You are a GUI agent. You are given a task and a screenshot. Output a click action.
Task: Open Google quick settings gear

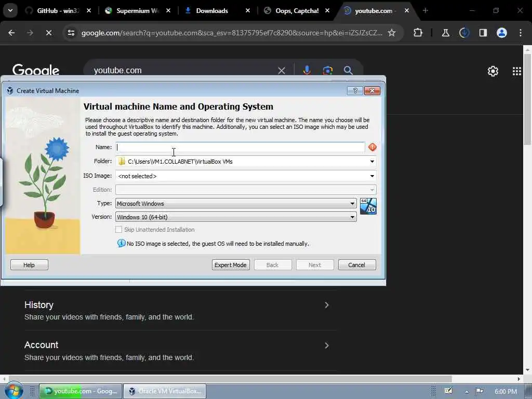coord(493,71)
